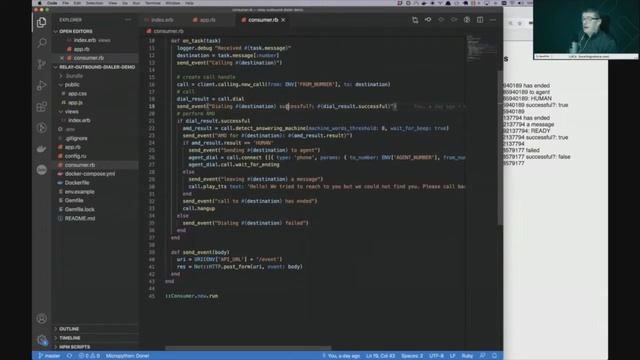Open the Manage gear icon
Image resolution: width=640 pixels, height=360 pixels.
pyautogui.click(x=41, y=340)
